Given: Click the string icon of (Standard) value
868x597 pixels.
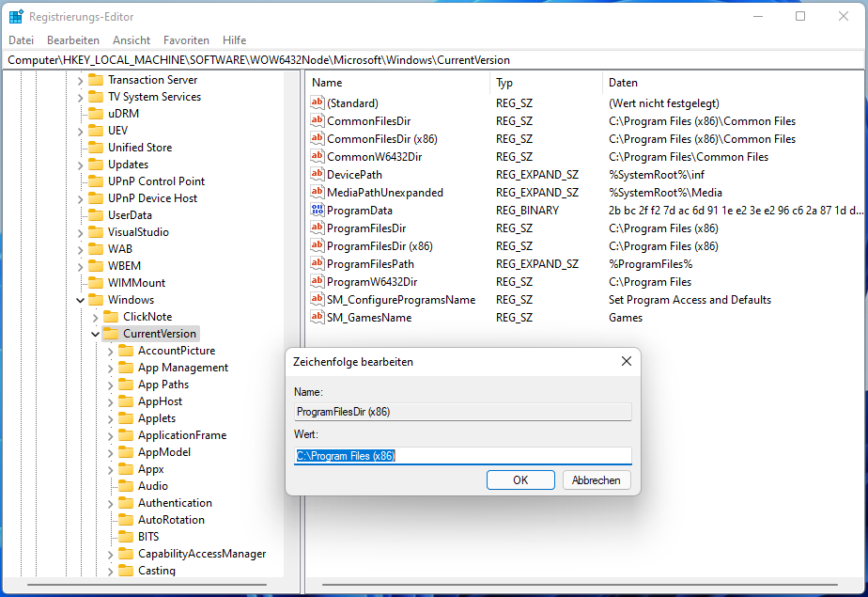Looking at the screenshot, I should point(318,102).
